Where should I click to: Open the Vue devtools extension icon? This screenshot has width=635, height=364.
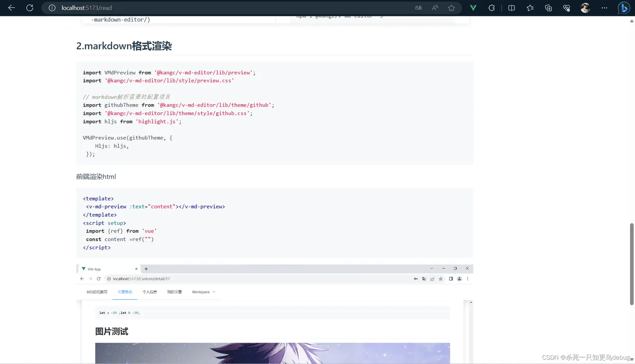click(473, 8)
